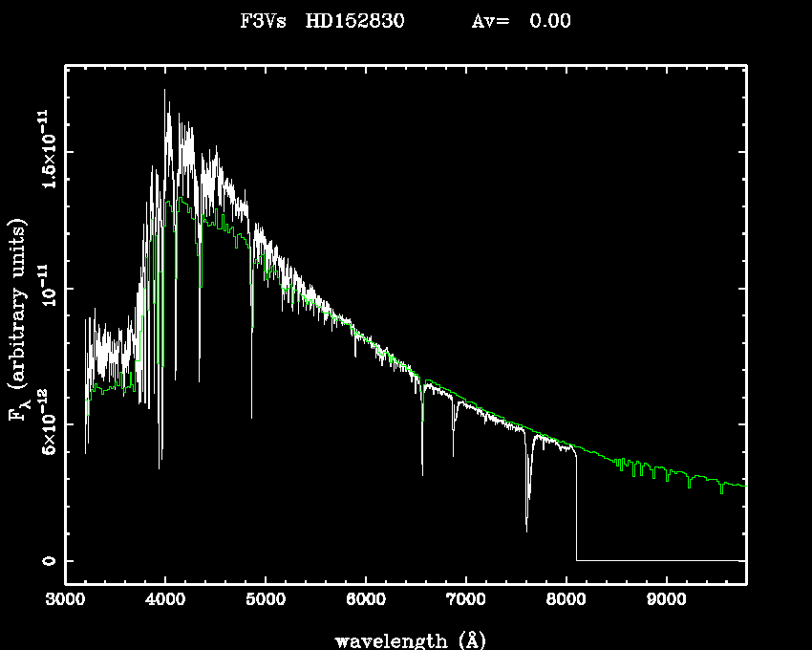812x650 pixels.
Task: Click the 6000 x-axis tick label
Action: (366, 601)
